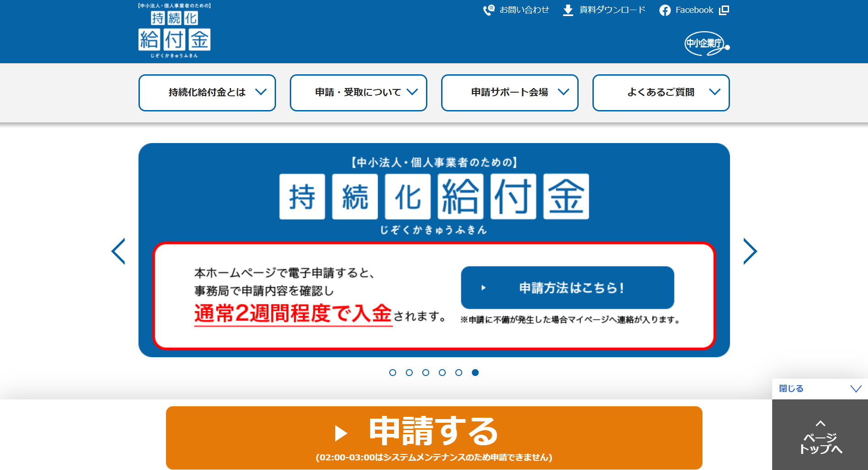Expand the 持続化給付金とは dropdown menu
Image resolution: width=868 pixels, height=470 pixels.
207,93
